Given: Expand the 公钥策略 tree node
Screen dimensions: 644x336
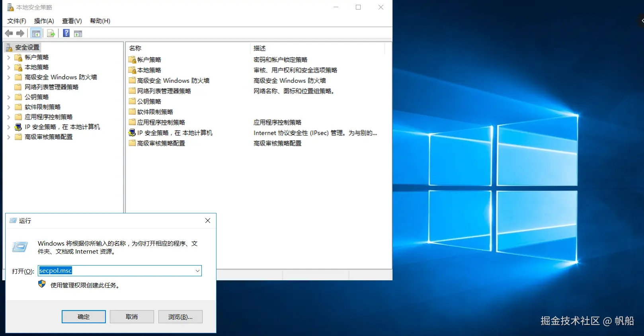Looking at the screenshot, I should (x=9, y=97).
